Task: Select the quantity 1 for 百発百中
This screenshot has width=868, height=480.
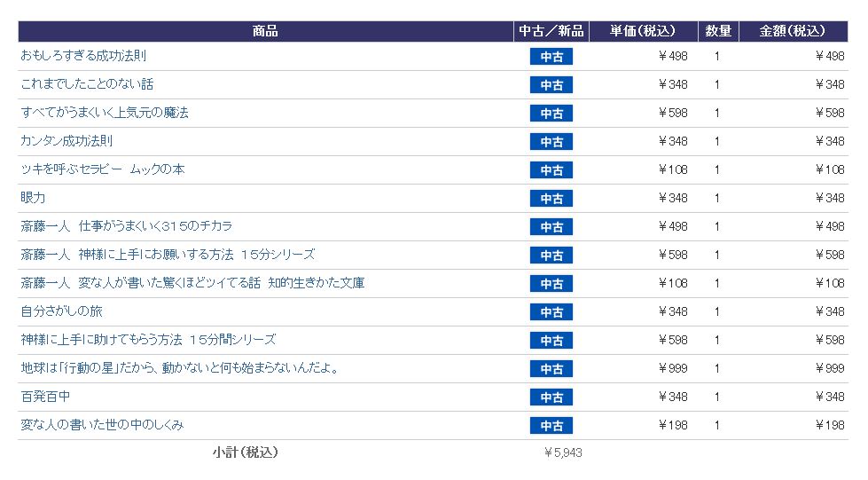Action: 717,397
